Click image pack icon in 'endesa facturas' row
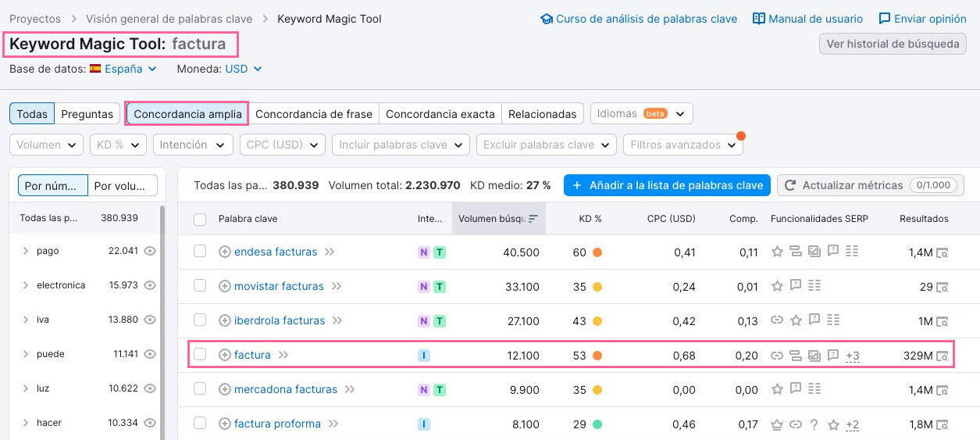This screenshot has height=440, width=980. click(x=814, y=252)
